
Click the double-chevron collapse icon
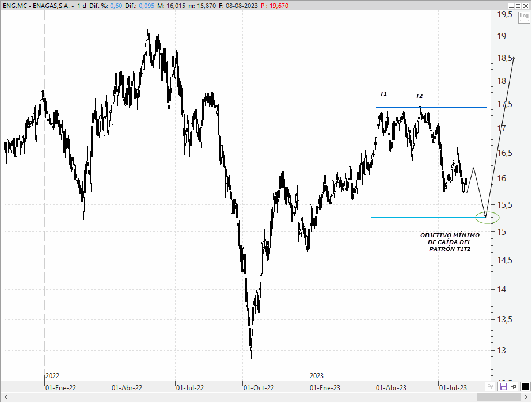click(490, 386)
